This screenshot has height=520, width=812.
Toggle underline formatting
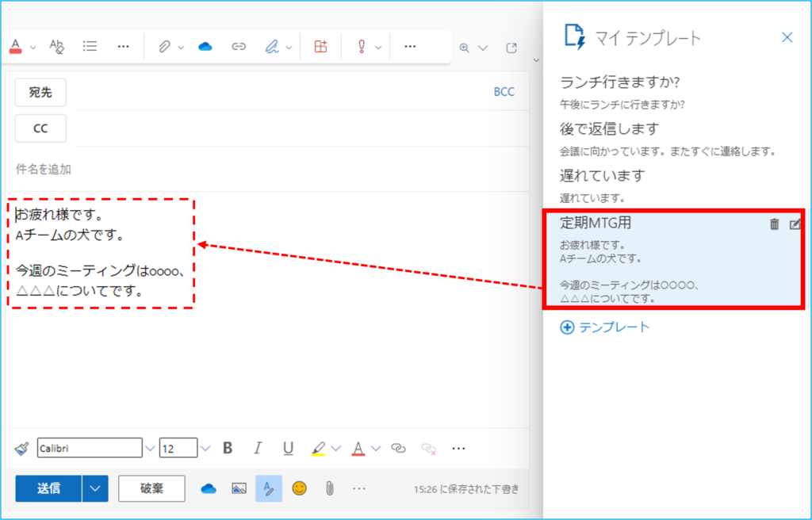point(288,449)
